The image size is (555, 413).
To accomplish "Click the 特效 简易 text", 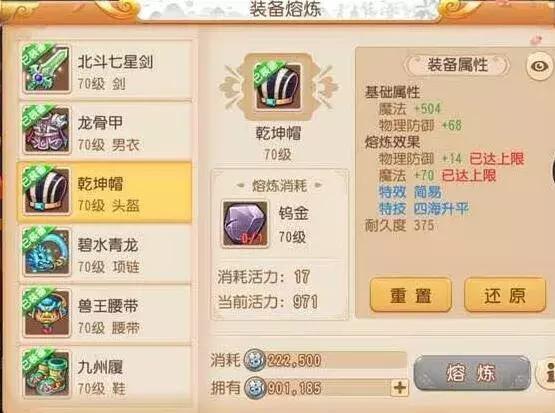I will tap(410, 192).
